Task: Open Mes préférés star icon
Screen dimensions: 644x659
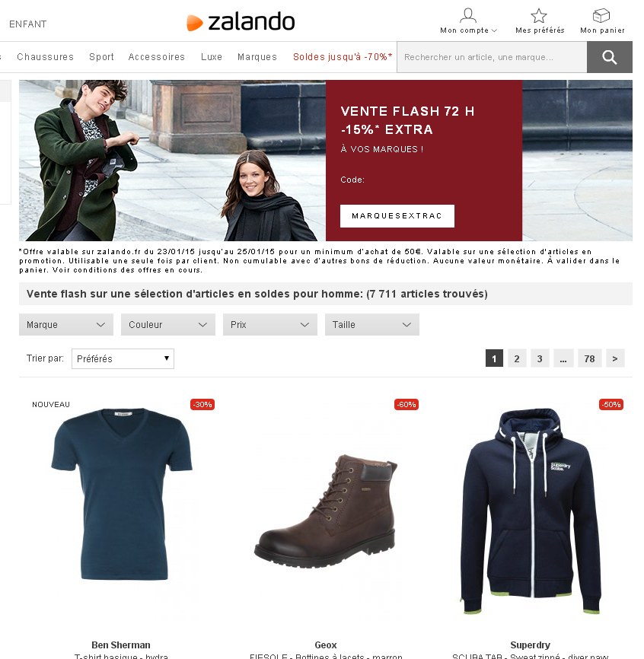Action: pos(538,16)
